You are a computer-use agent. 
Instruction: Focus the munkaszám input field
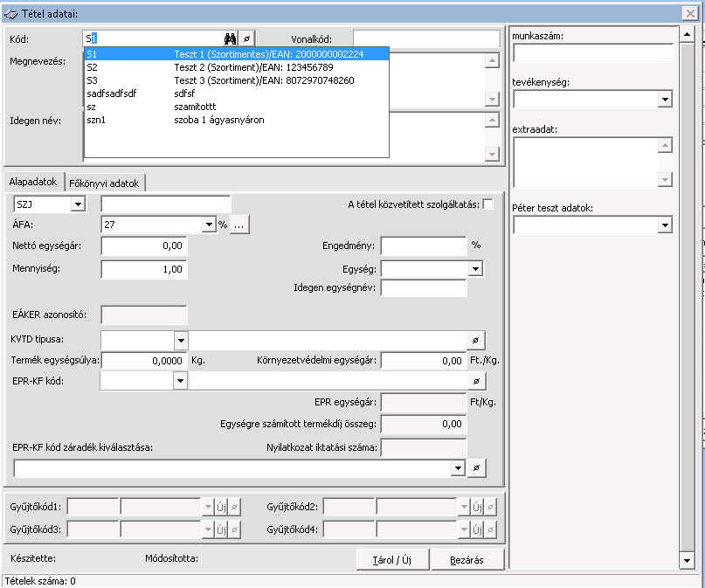point(592,52)
